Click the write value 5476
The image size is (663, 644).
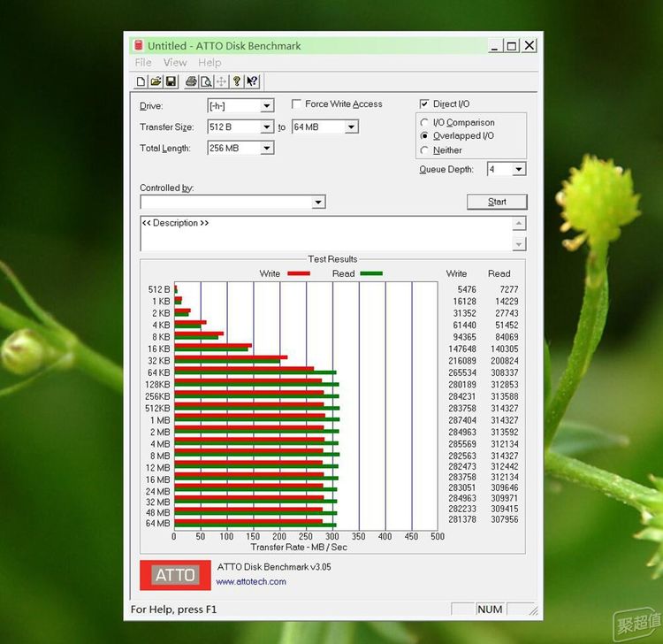click(x=467, y=289)
